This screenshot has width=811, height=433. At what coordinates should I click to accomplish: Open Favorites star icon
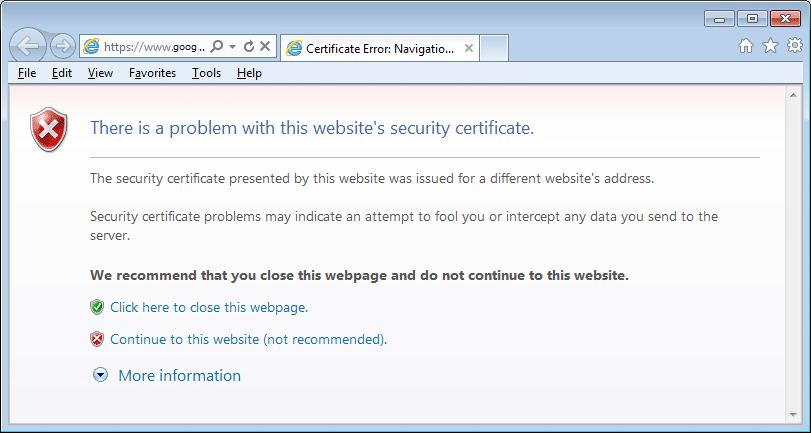tap(771, 46)
